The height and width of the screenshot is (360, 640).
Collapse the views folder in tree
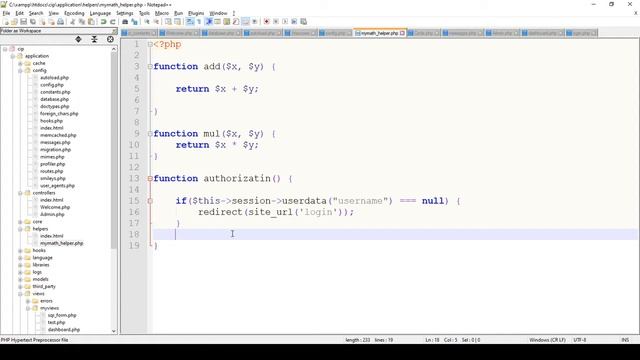click(20, 294)
